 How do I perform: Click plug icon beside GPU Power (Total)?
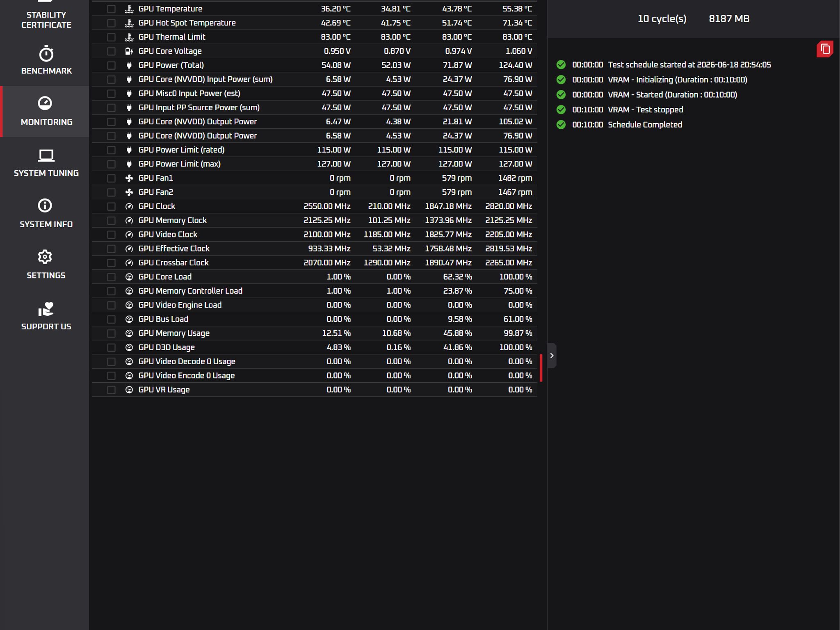[x=129, y=65]
